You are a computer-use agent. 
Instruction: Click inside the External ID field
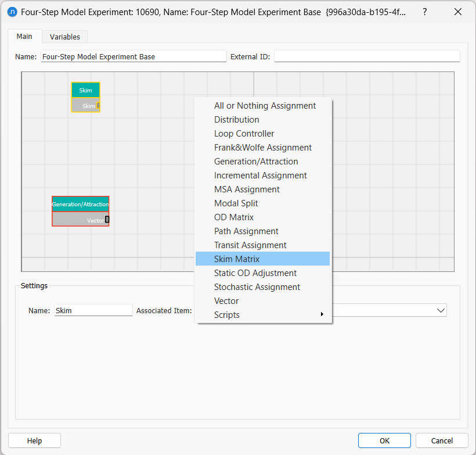pos(366,56)
